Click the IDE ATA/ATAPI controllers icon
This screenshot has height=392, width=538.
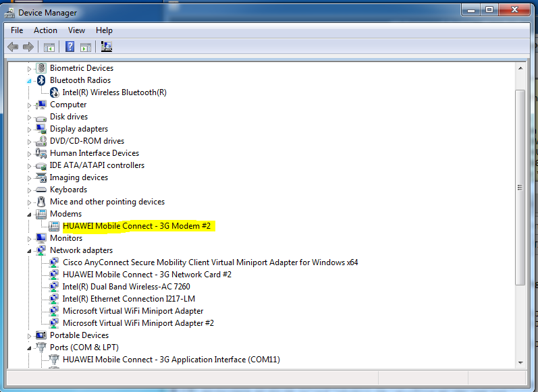(x=41, y=166)
